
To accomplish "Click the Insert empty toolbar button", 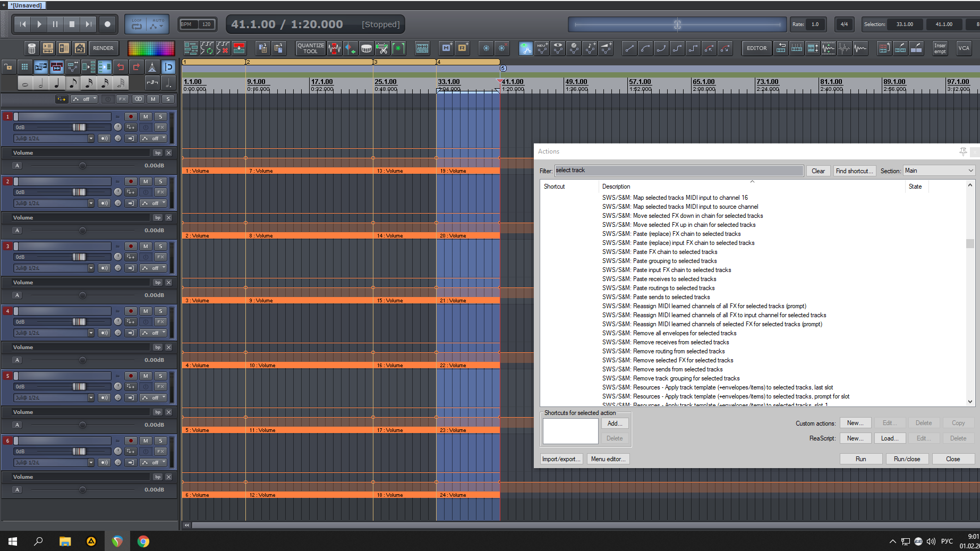I will click(x=940, y=48).
